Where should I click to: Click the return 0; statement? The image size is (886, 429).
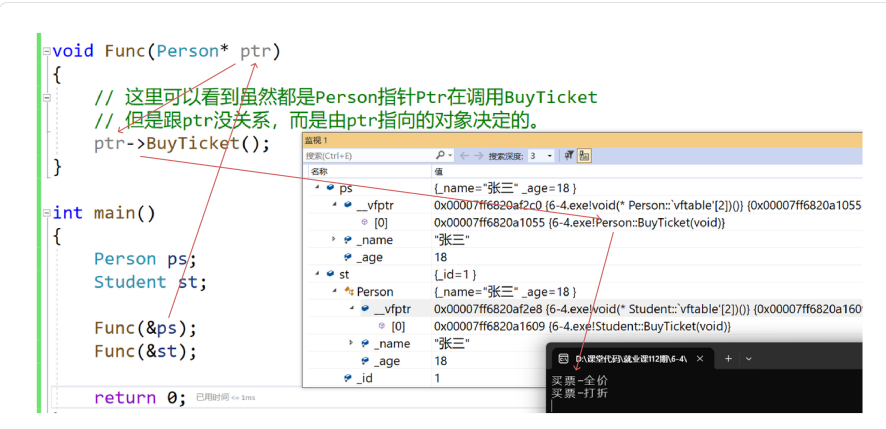pyautogui.click(x=140, y=397)
